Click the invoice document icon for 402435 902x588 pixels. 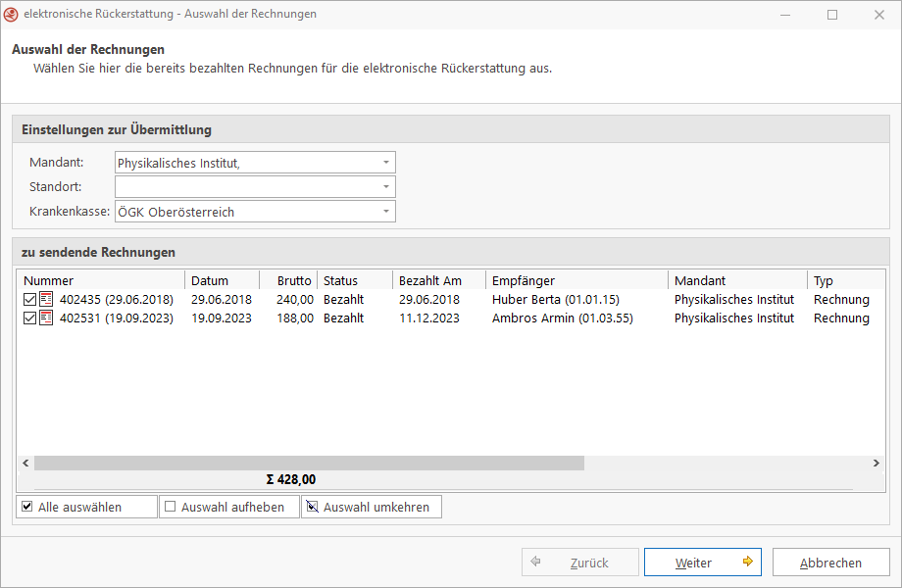pyautogui.click(x=46, y=300)
